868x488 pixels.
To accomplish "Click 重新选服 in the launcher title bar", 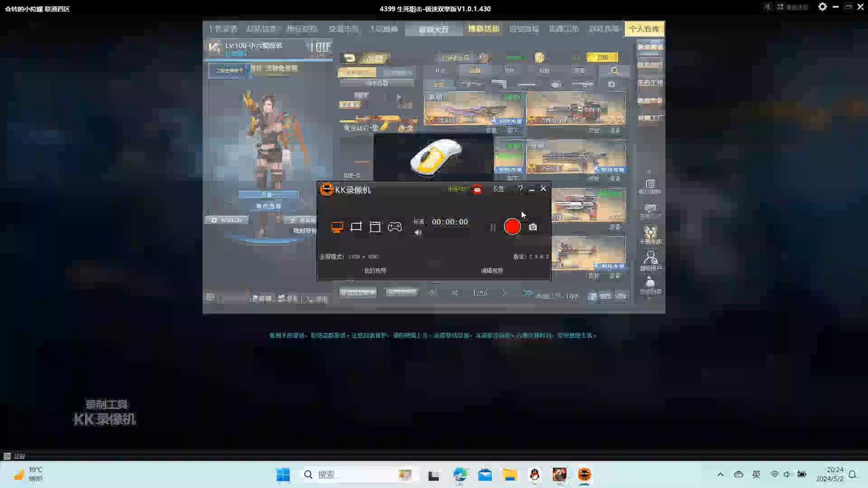I will [x=793, y=7].
